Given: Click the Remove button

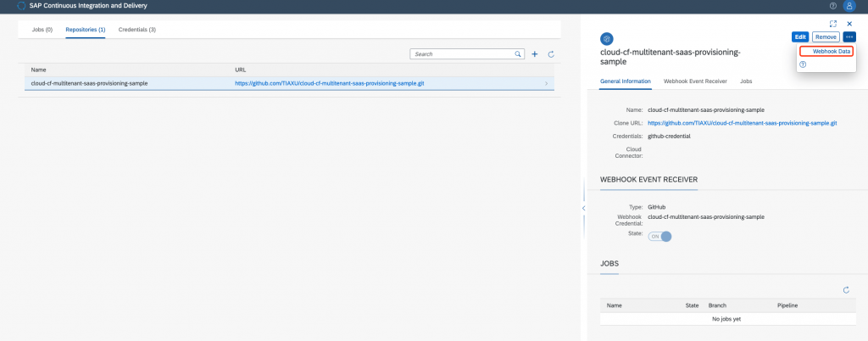Looking at the screenshot, I should (x=826, y=37).
